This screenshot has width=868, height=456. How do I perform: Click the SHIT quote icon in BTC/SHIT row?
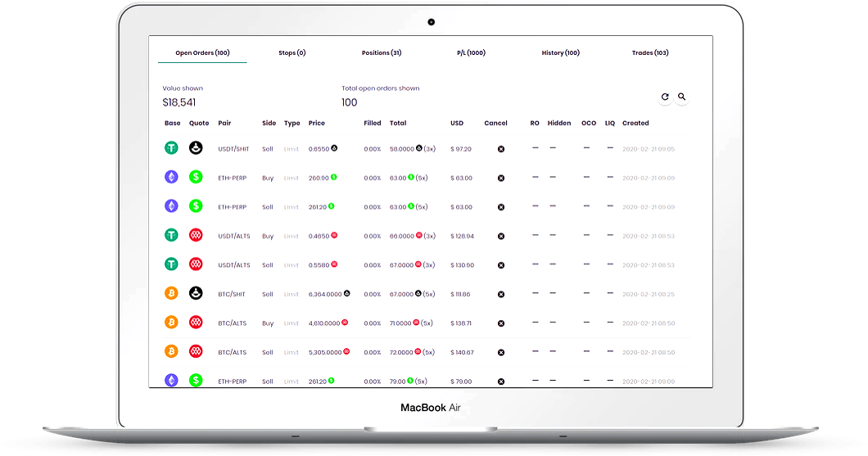tap(196, 293)
